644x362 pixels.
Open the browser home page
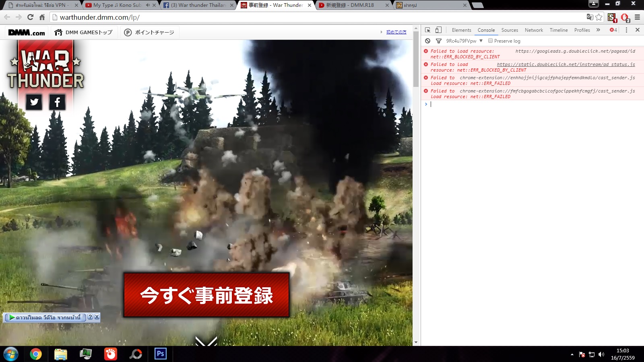pyautogui.click(x=42, y=17)
